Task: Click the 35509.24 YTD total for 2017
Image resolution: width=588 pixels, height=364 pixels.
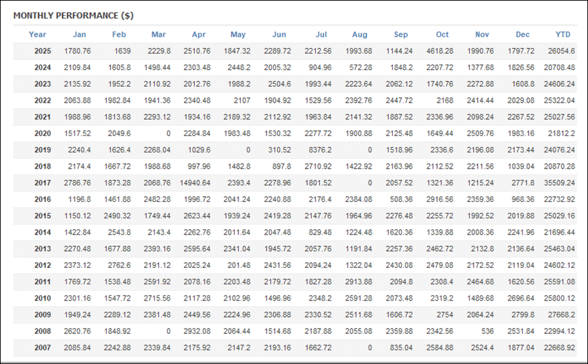Action: (560, 183)
